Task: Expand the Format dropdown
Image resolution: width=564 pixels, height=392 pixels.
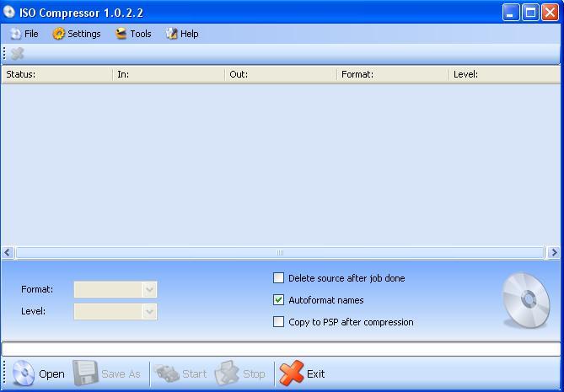Action: pyautogui.click(x=149, y=290)
